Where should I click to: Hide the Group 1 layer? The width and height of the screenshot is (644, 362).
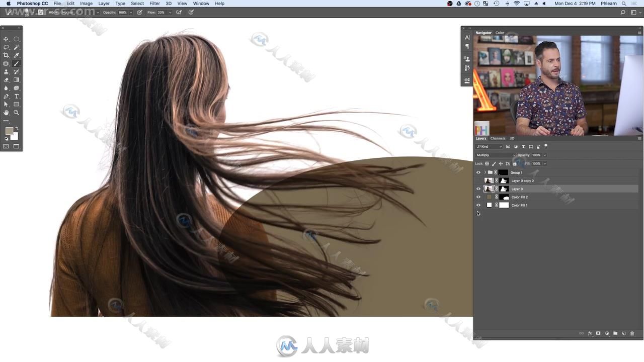(478, 172)
